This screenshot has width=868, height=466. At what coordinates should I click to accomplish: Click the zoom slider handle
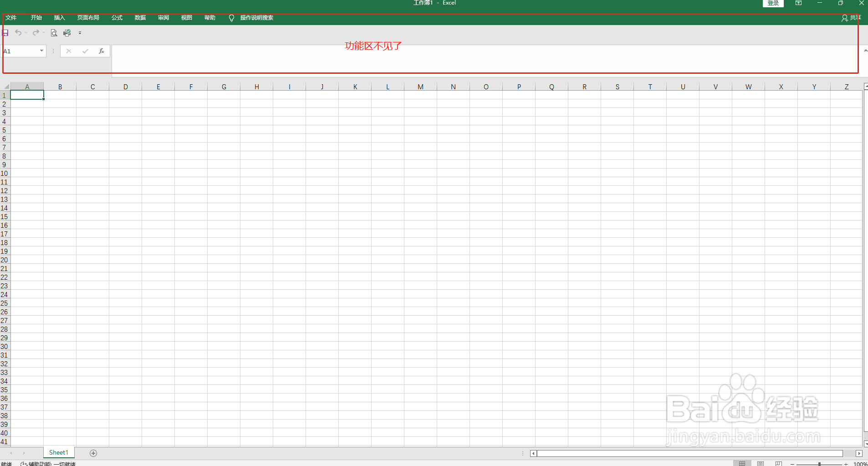(819, 464)
